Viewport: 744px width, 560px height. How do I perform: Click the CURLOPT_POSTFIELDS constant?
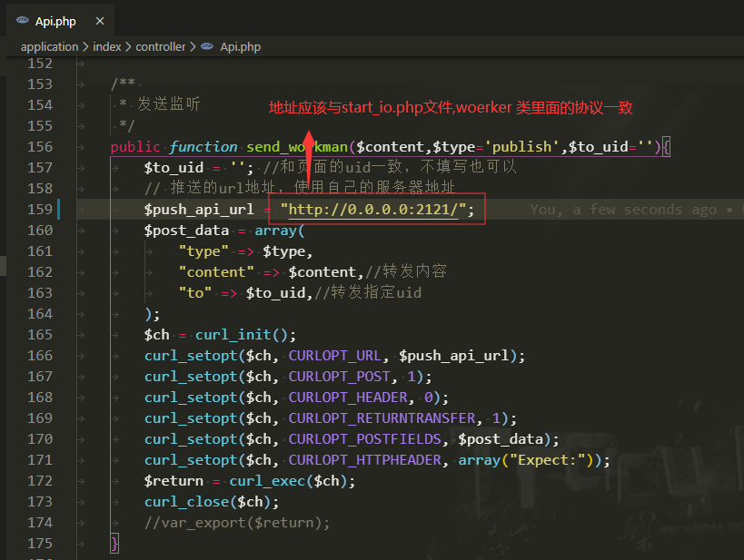point(364,439)
